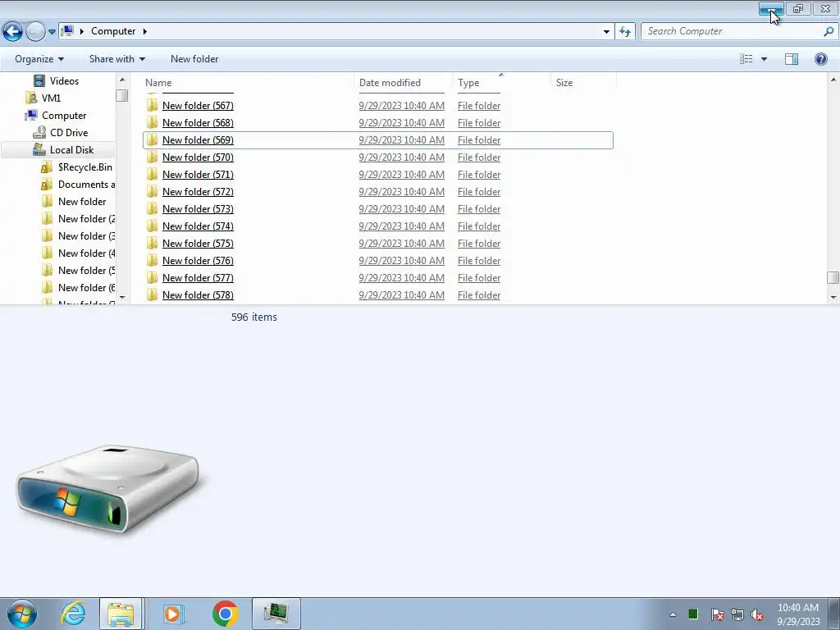Click the file list scrollbar down arrow

click(833, 297)
